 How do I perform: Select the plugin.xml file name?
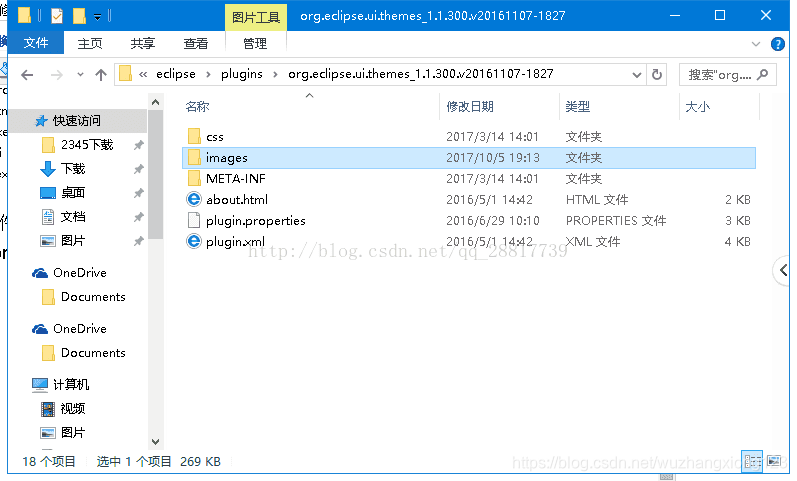(235, 242)
